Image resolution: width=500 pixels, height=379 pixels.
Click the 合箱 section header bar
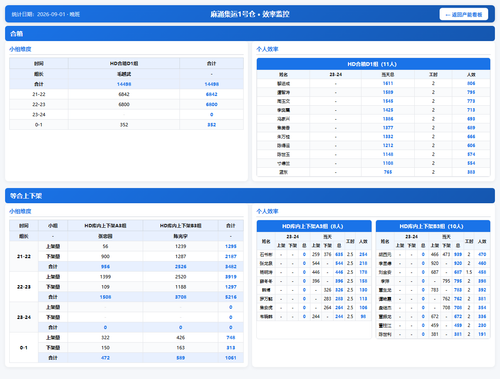250,34
